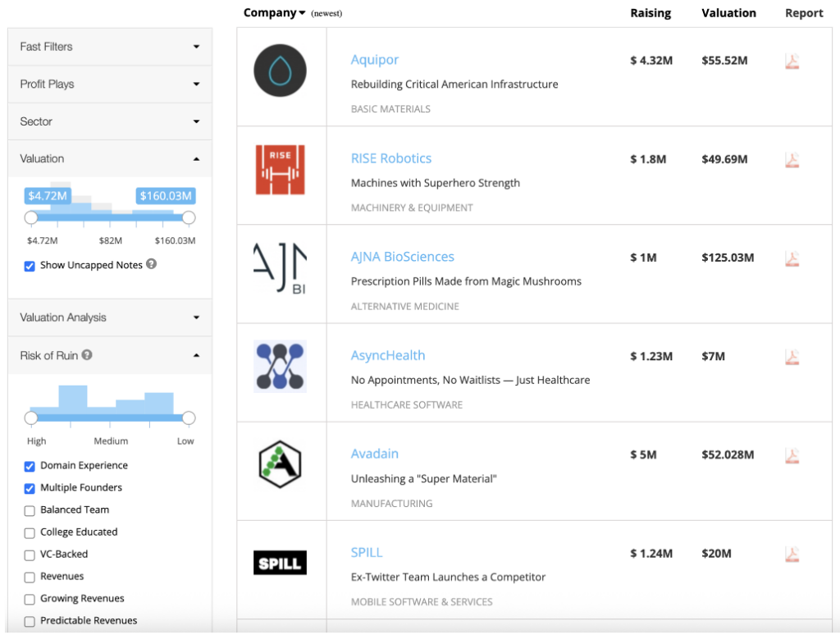Viewport: 840px width, 644px height.
Task: Click the SPILL black logo
Action: 281,563
